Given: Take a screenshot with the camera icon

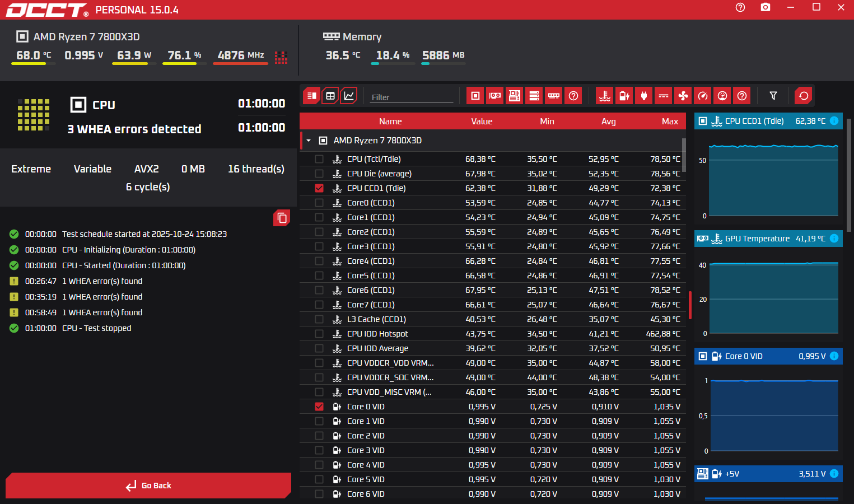Looking at the screenshot, I should (766, 7).
